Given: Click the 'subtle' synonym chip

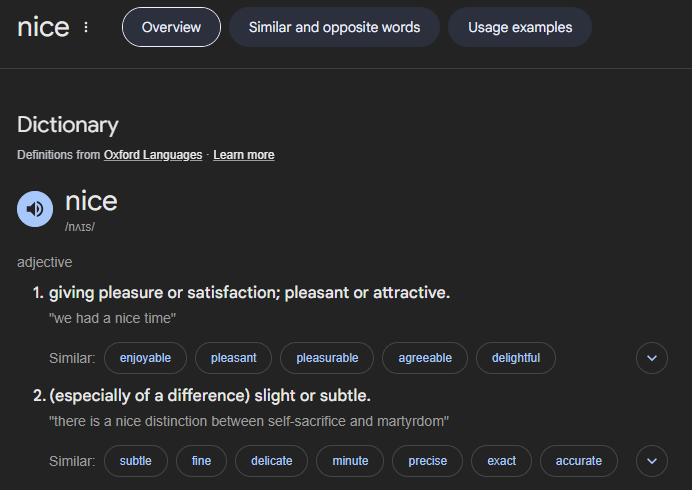Looking at the screenshot, I should [135, 460].
